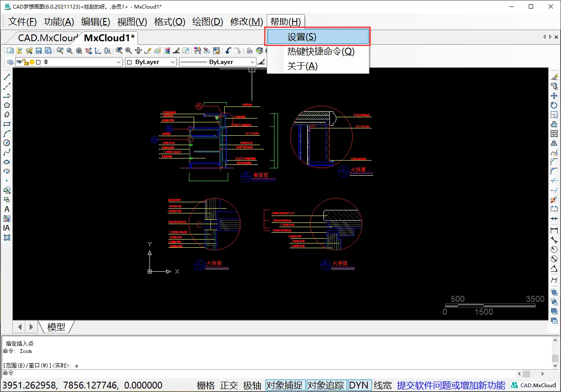Viewport: 561px width, 392px height.
Task: Click the Mirror tool in the right toolbar
Action: tap(554, 143)
